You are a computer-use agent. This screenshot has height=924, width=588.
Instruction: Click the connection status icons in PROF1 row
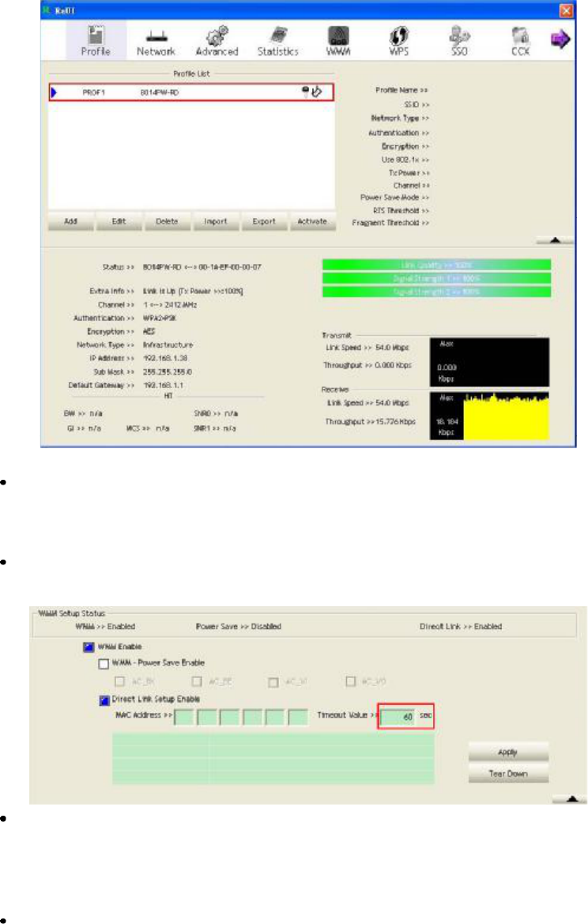click(311, 92)
